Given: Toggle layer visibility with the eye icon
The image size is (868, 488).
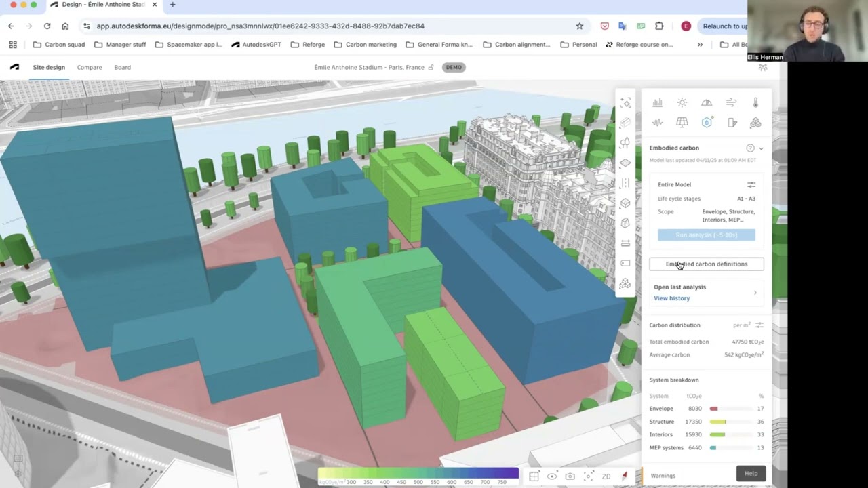Looking at the screenshot, I should point(552,476).
